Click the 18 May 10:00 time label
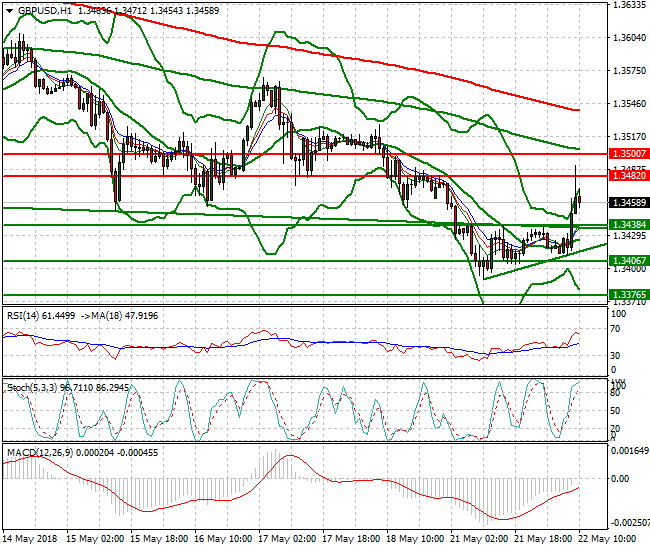 click(415, 539)
